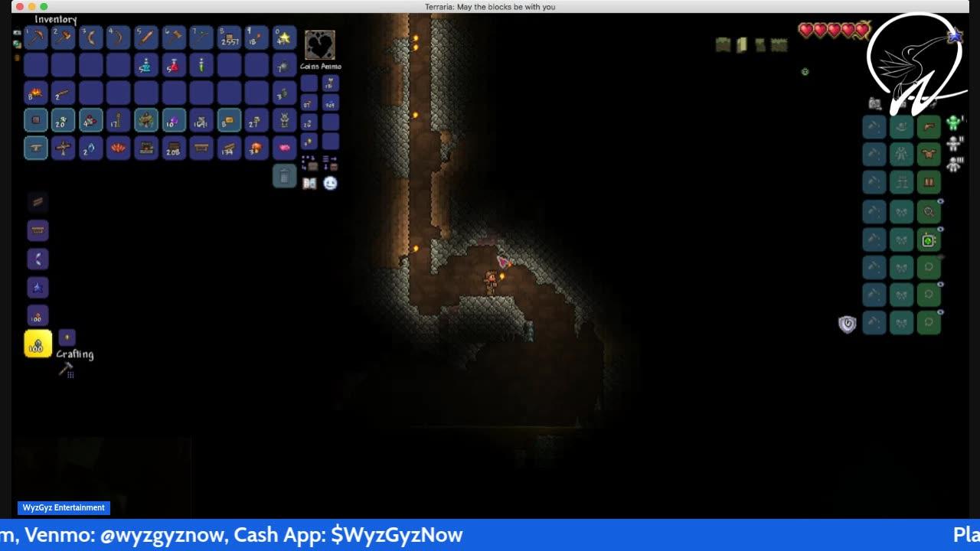Select highlighted yellow crafting recipe of 100
This screenshot has height=551, width=980.
point(38,344)
